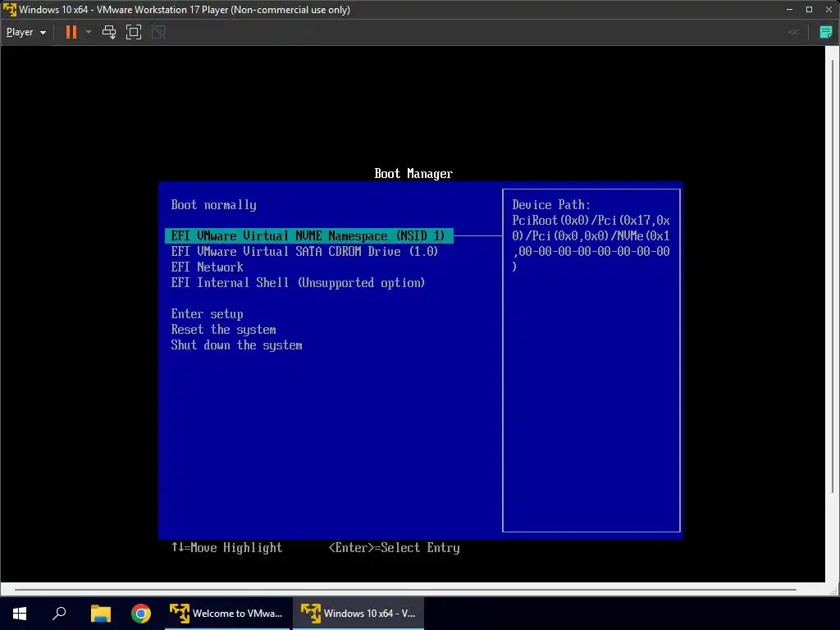This screenshot has width=840, height=630.
Task: Open the Player menu dropdown
Action: 25,32
